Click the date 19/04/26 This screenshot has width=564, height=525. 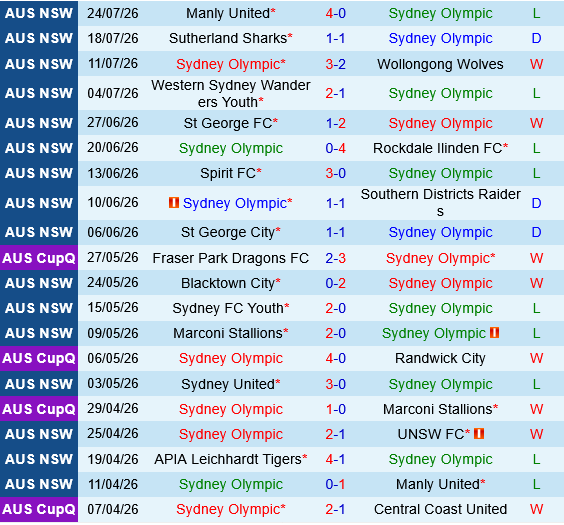tap(113, 459)
